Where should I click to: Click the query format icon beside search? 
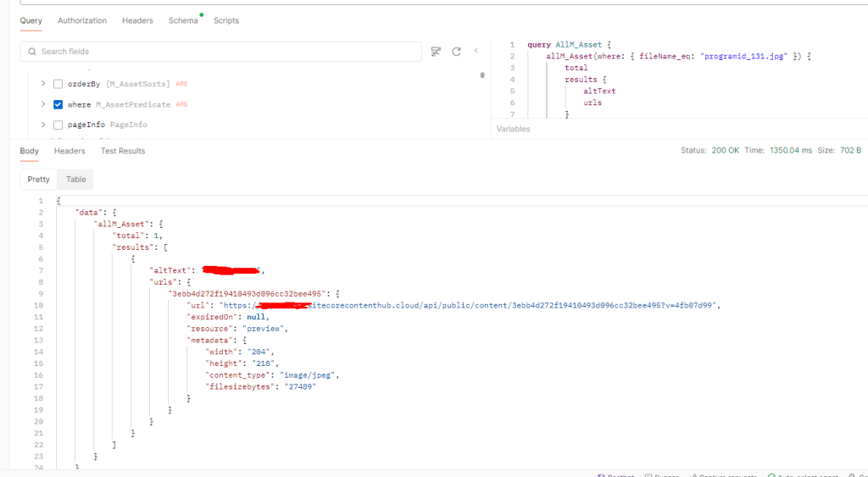coord(437,52)
